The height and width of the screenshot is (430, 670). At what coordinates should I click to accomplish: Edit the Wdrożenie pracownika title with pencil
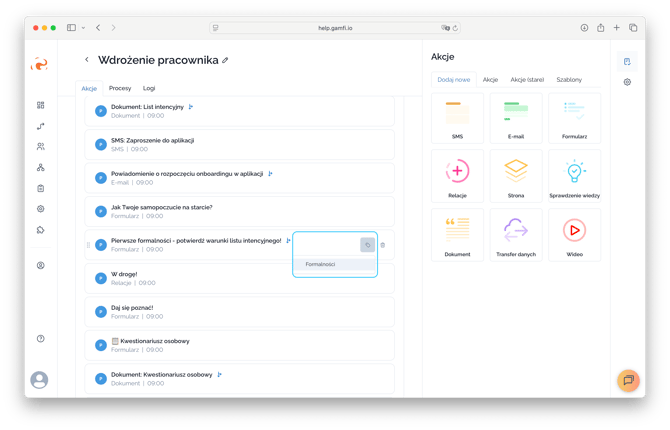226,60
